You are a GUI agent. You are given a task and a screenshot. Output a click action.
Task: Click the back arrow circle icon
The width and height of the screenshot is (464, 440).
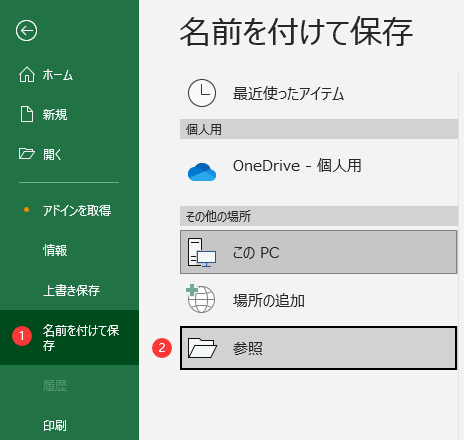coord(26,31)
